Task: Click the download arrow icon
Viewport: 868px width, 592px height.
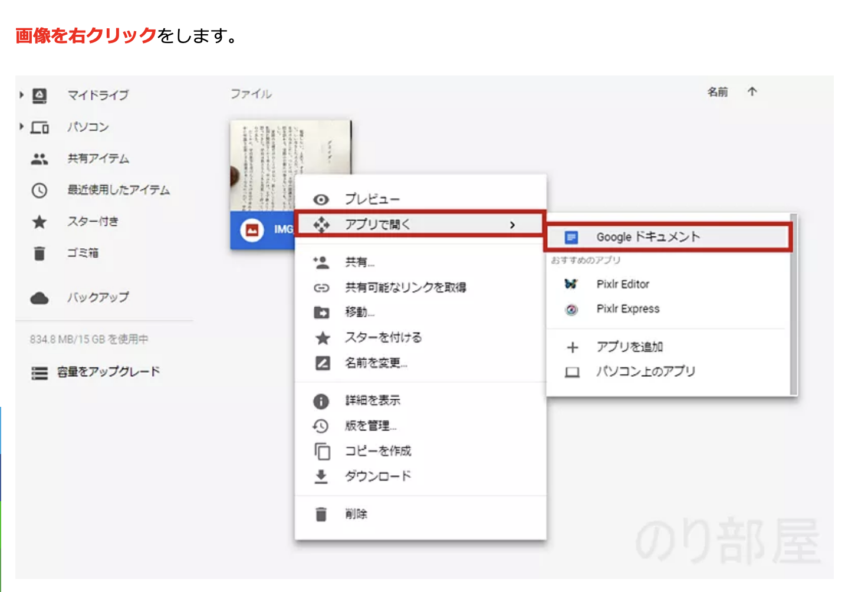Action: click(x=321, y=476)
